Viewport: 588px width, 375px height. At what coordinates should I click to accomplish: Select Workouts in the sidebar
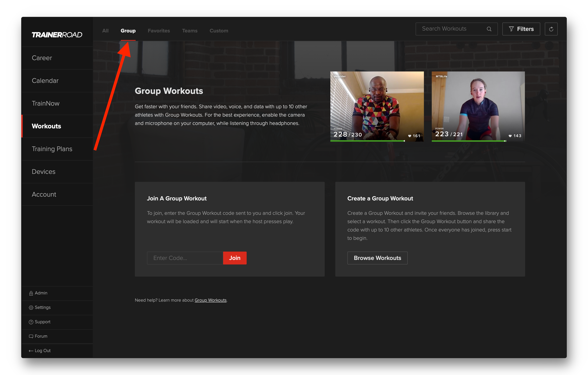(57, 126)
